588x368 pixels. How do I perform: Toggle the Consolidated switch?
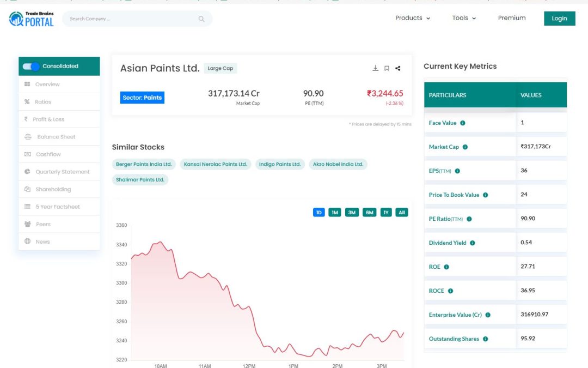pyautogui.click(x=31, y=67)
